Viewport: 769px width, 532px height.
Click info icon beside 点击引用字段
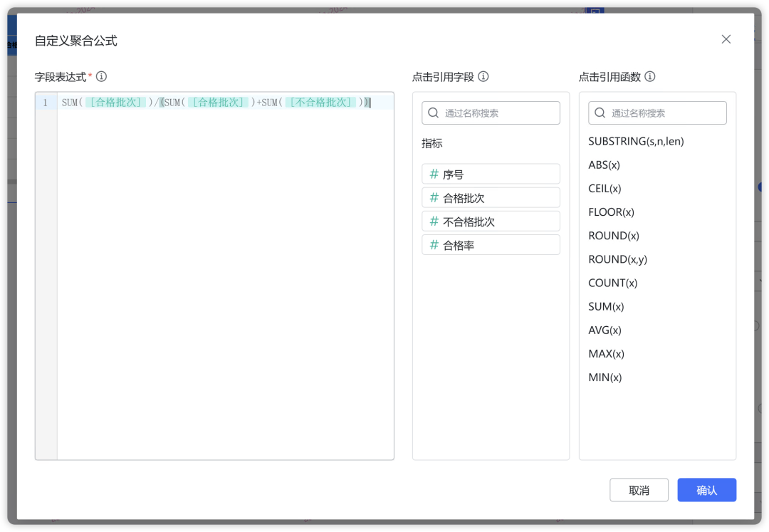pyautogui.click(x=483, y=77)
